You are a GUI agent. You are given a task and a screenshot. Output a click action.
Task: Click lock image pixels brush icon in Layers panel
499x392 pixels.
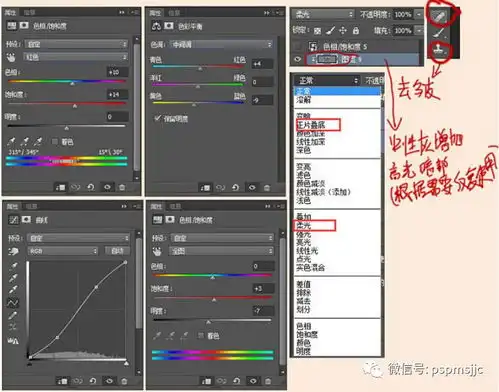(330, 31)
